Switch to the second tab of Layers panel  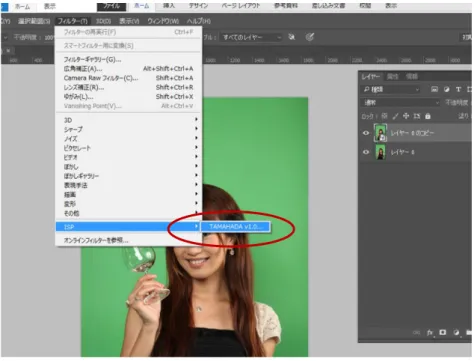pyautogui.click(x=393, y=77)
